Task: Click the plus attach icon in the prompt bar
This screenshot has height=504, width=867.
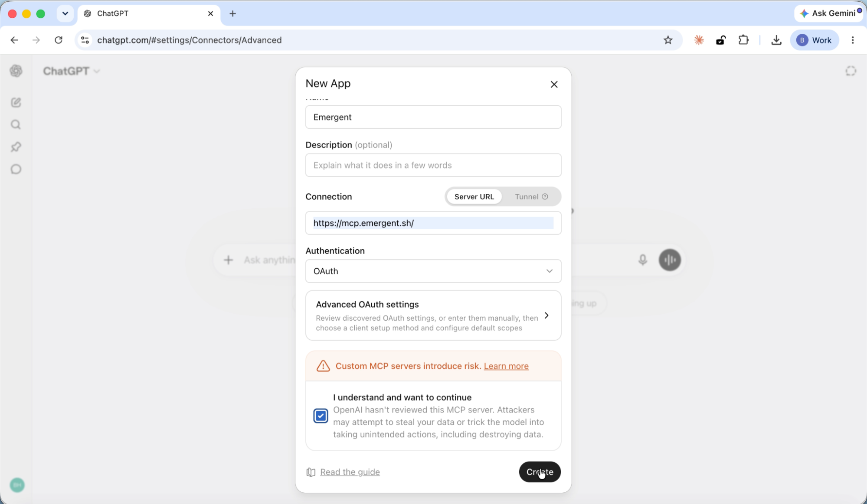Action: [228, 260]
